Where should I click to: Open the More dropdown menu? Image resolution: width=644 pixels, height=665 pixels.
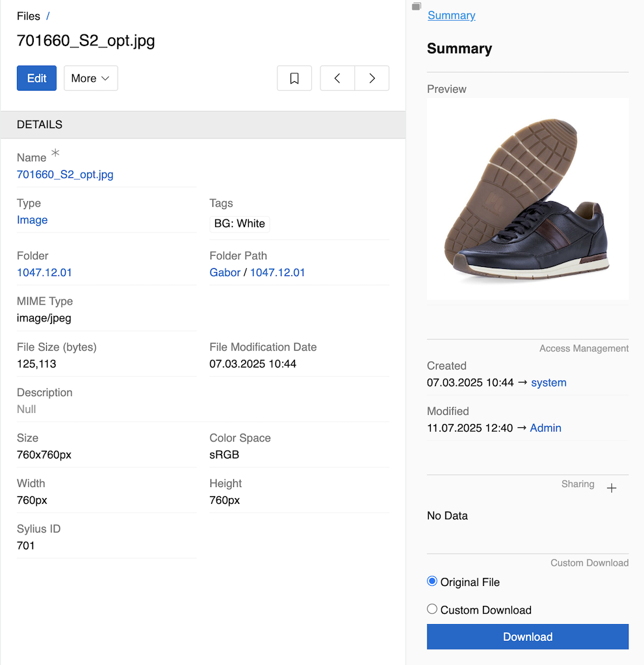[91, 79]
